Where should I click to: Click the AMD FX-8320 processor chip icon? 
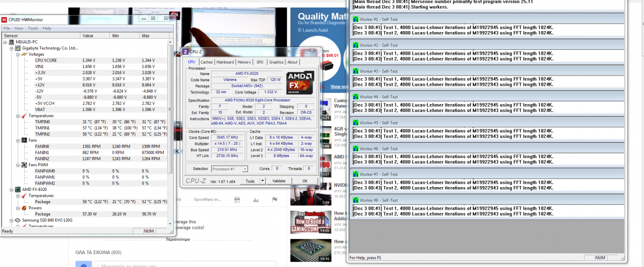pos(18,189)
